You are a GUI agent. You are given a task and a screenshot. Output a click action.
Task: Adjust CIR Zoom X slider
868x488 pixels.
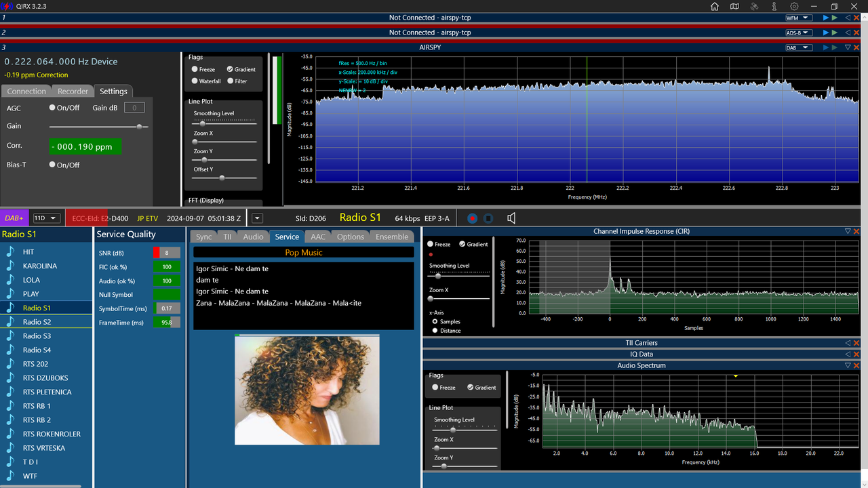point(458,298)
